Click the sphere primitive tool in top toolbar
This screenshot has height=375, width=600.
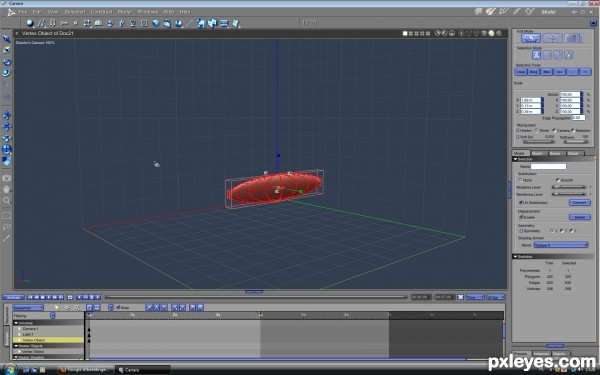pos(30,24)
